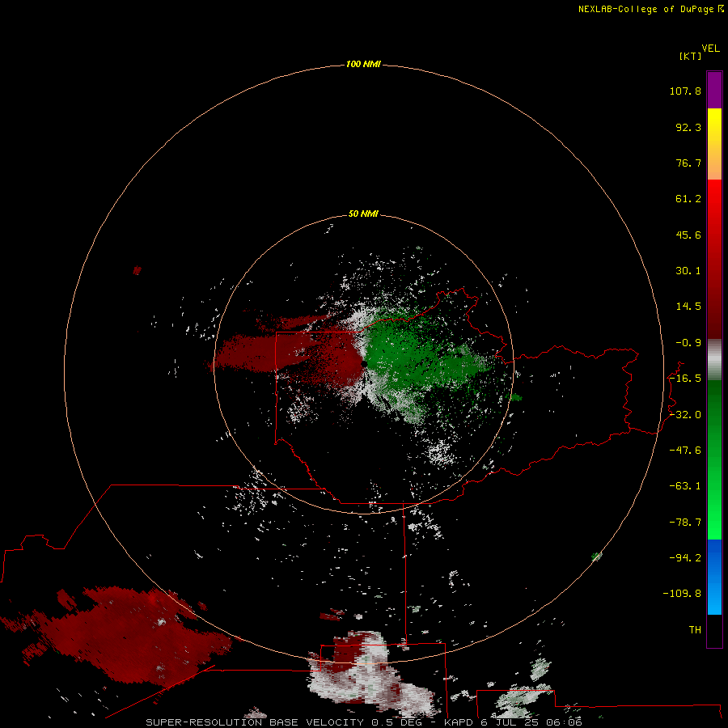Viewport: 728px width, 728px height.
Task: Click the 14.5 velocity scale value
Action: [688, 307]
